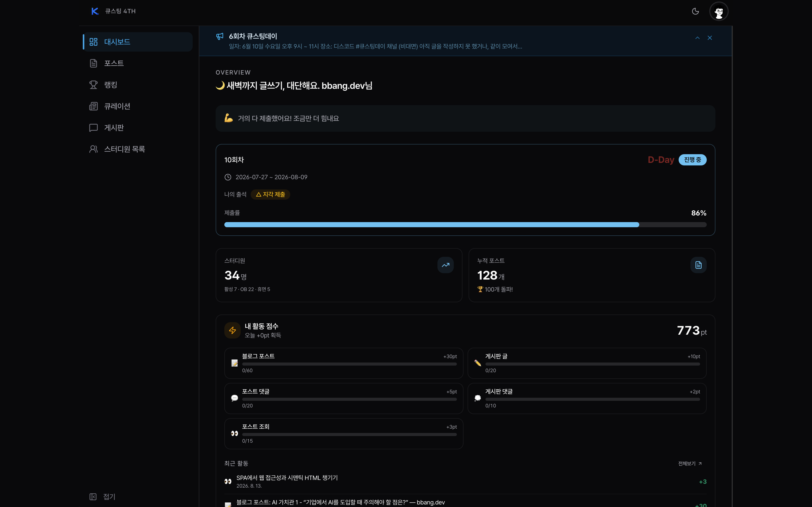Collapse the announcement banner with the chevron
This screenshot has height=507, width=812.
697,38
